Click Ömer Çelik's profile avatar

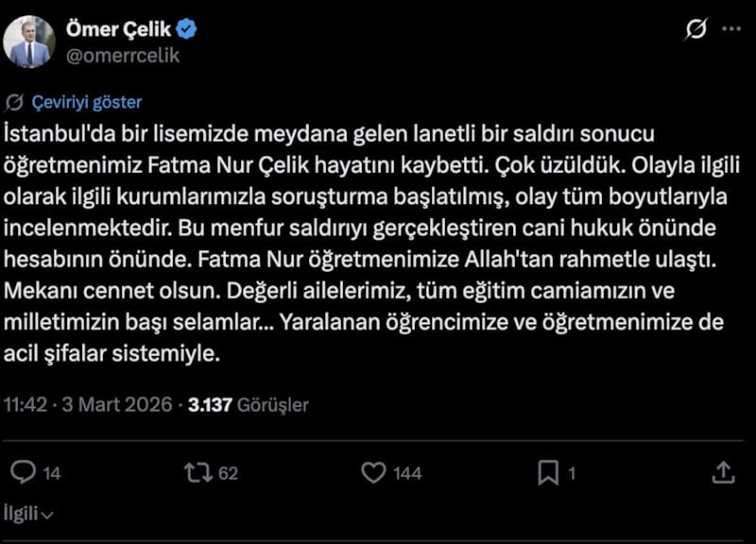click(x=29, y=42)
